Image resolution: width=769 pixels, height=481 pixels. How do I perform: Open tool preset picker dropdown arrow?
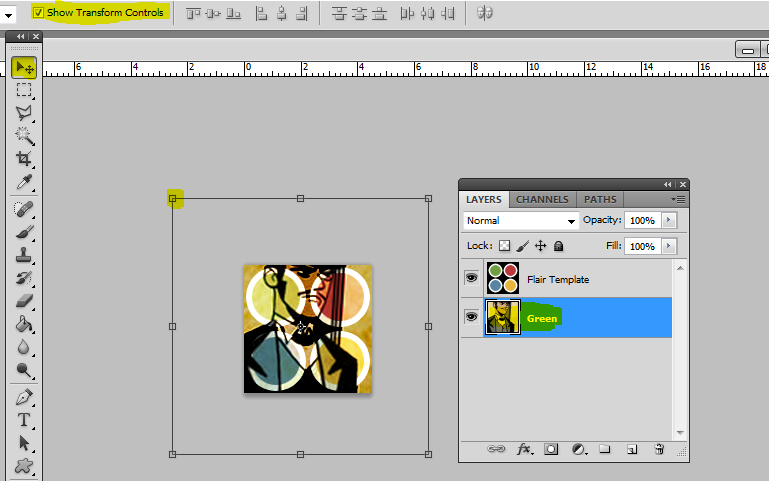coord(8,15)
